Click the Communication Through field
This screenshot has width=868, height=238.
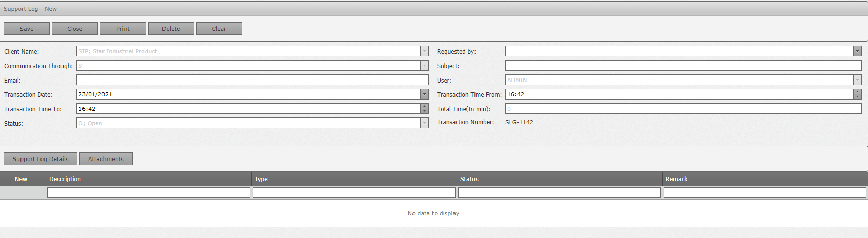pos(249,66)
